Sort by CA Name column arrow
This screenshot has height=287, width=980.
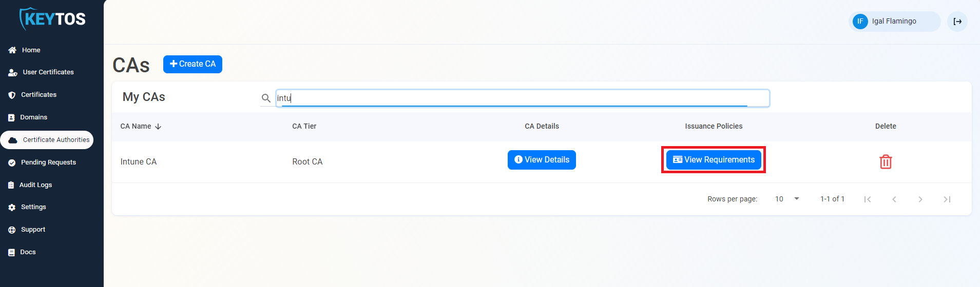(x=158, y=127)
